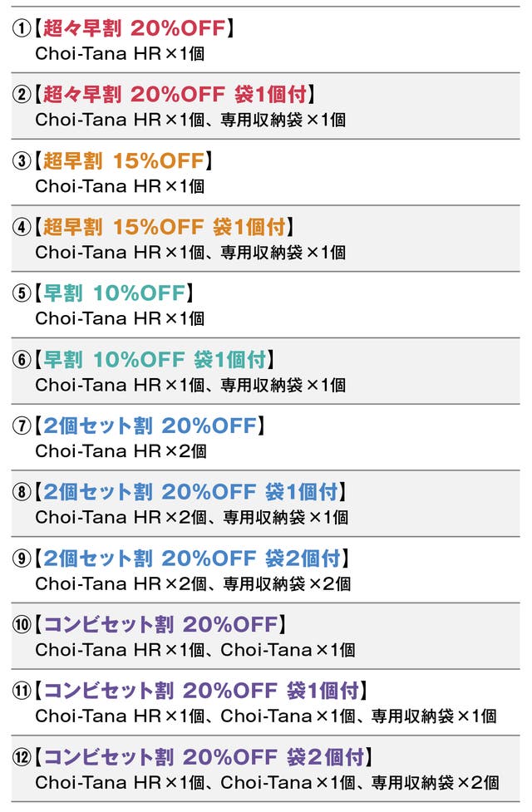The width and height of the screenshot is (532, 812).
Task: Pick 2個セット割 20%OFF 袋2個付 title
Action: click(193, 559)
